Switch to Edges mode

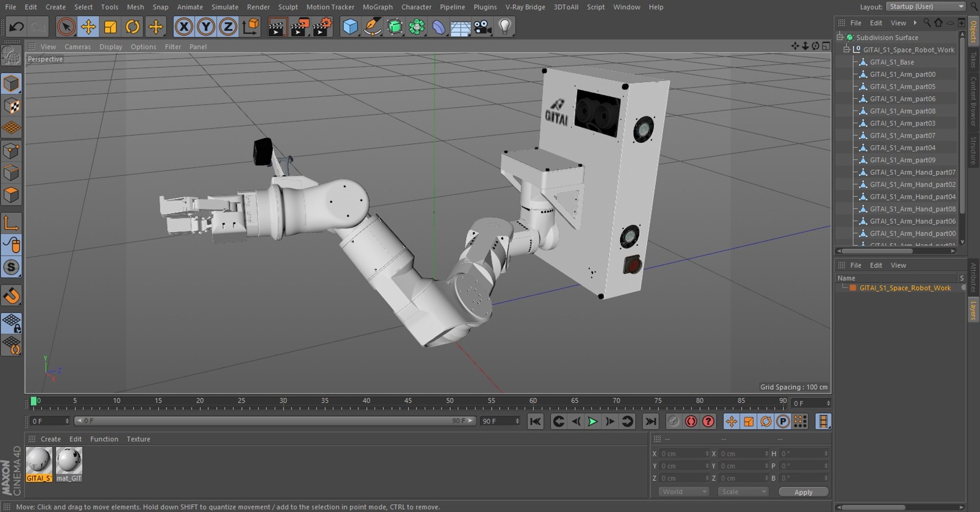11,173
